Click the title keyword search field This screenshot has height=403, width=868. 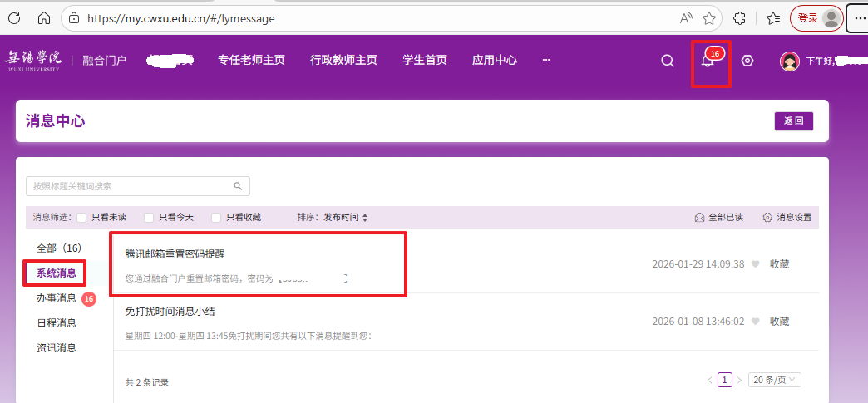tap(133, 186)
